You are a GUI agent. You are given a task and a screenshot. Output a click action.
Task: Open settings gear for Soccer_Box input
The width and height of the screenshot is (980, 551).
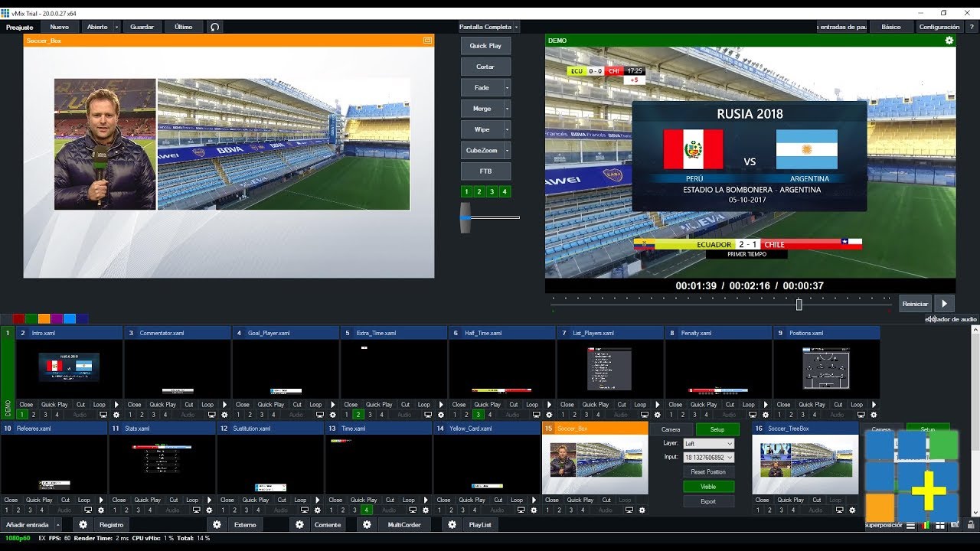[642, 510]
